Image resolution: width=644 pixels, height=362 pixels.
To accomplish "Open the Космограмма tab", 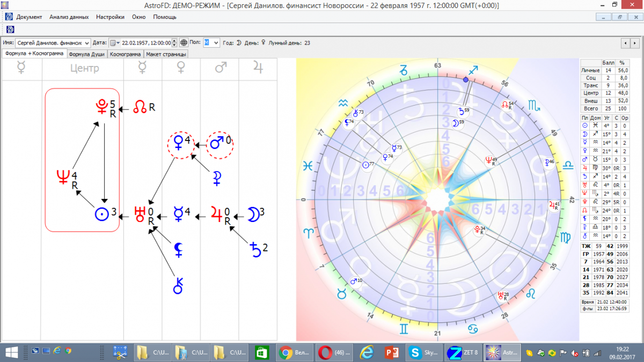I will pos(126,54).
